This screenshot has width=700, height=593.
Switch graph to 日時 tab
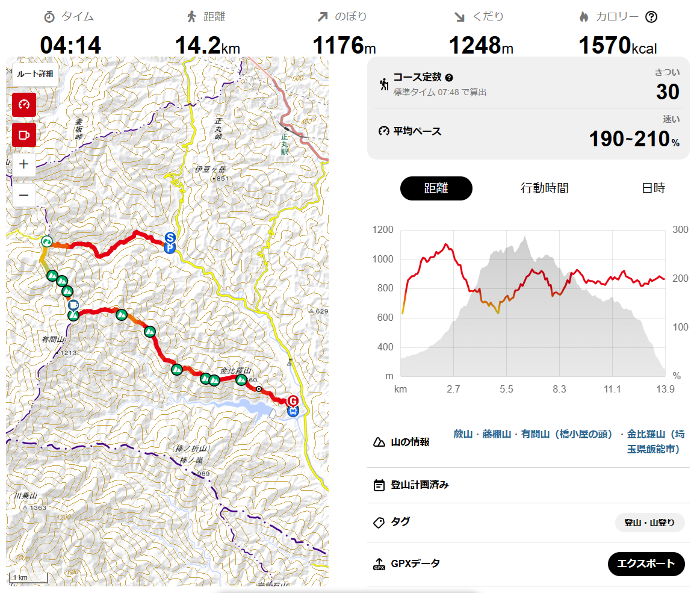coord(653,188)
